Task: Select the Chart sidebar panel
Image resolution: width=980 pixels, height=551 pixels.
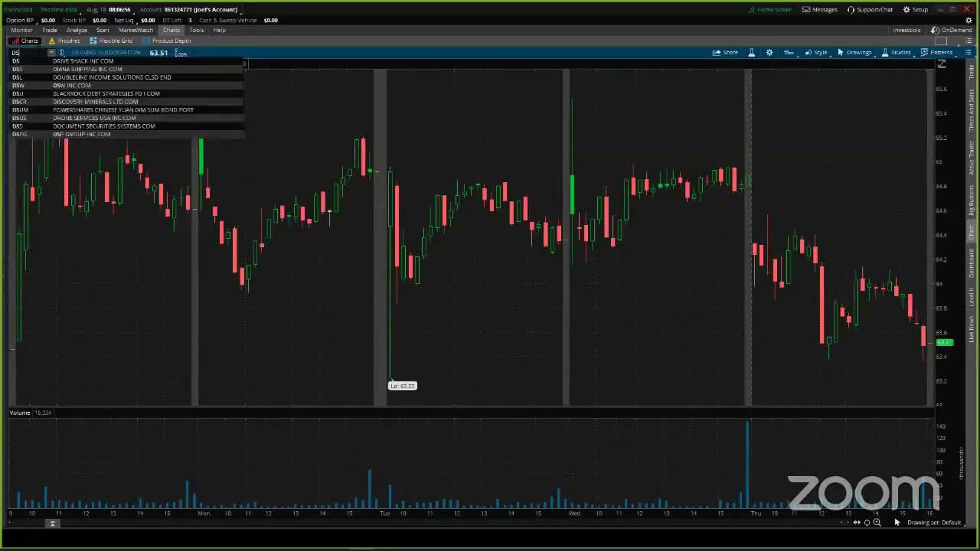Action: coord(972,233)
